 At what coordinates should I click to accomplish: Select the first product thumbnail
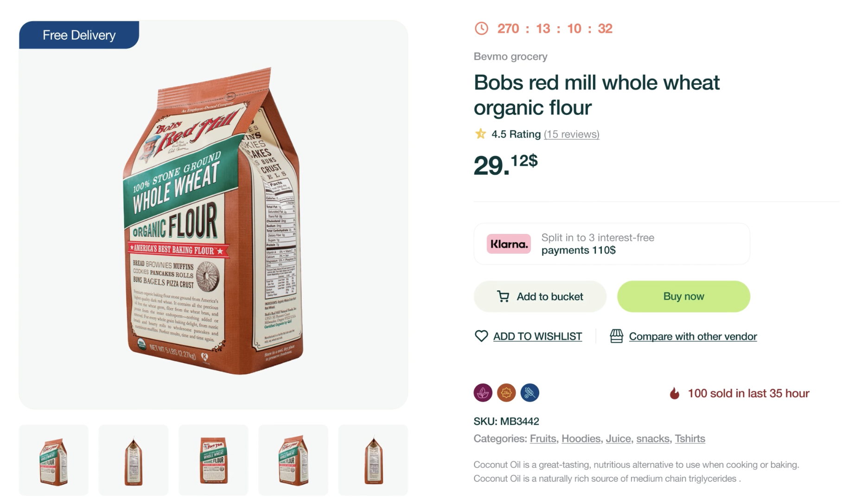(x=53, y=460)
